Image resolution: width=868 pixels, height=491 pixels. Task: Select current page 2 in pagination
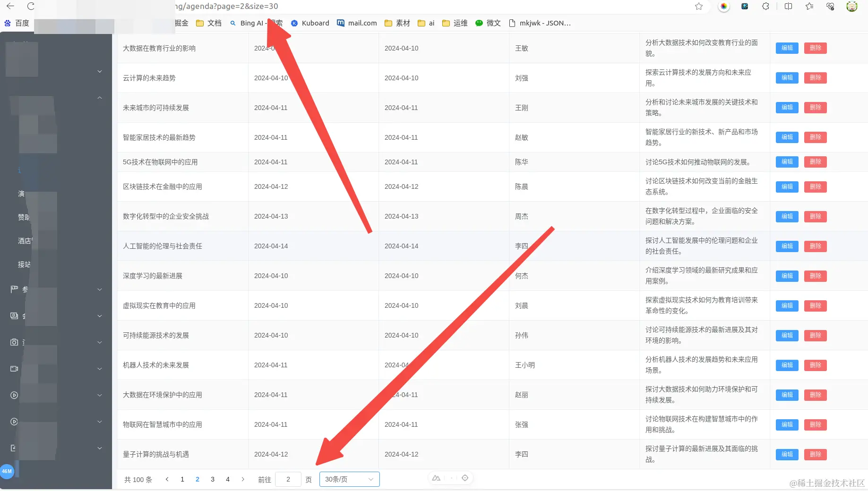[x=198, y=479]
